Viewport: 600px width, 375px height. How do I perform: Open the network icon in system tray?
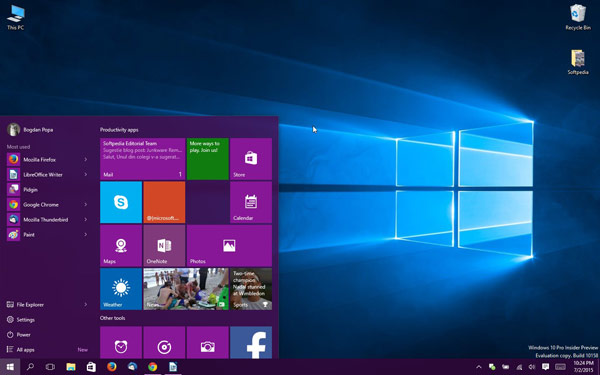[x=519, y=367]
